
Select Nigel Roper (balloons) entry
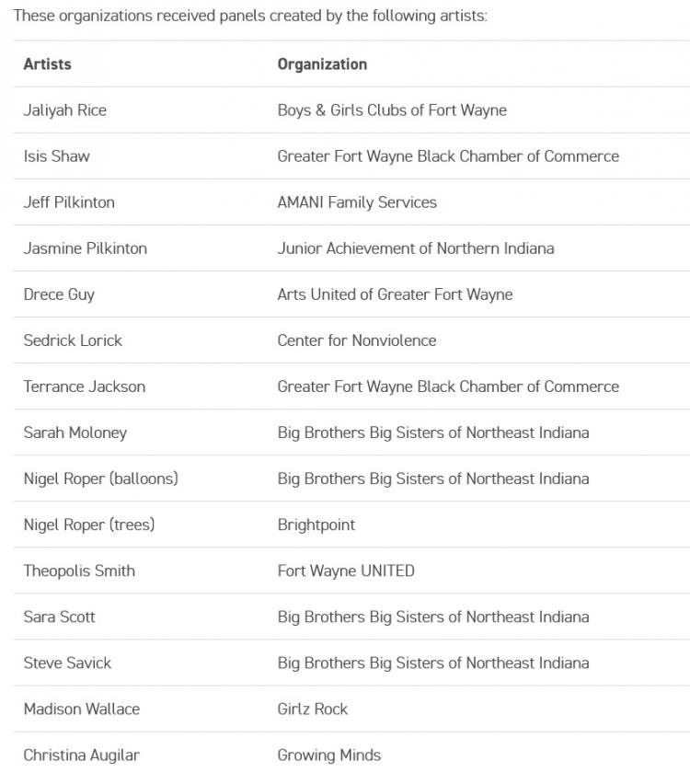point(101,478)
